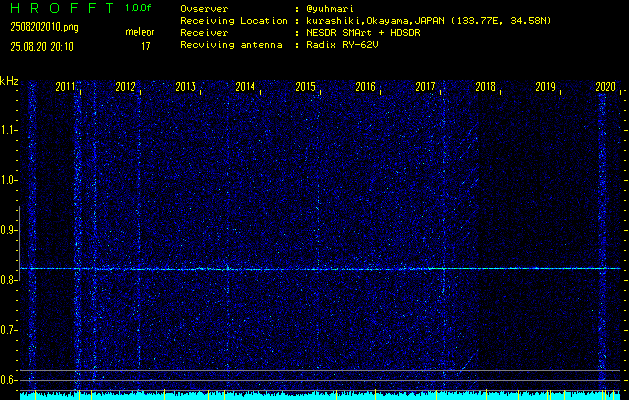The width and height of the screenshot is (629, 400).
Task: Click the 0.9 frequency axis label
Action: [x=7, y=230]
